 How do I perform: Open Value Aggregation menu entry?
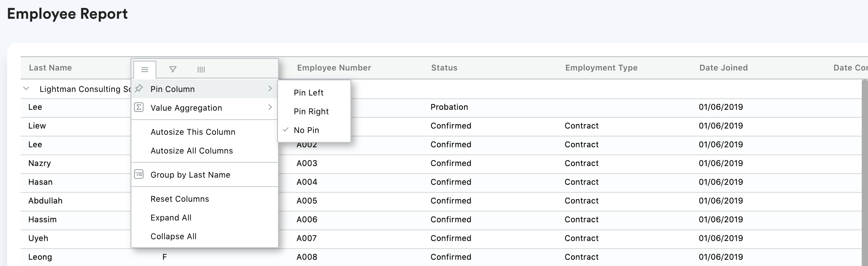[x=205, y=108]
